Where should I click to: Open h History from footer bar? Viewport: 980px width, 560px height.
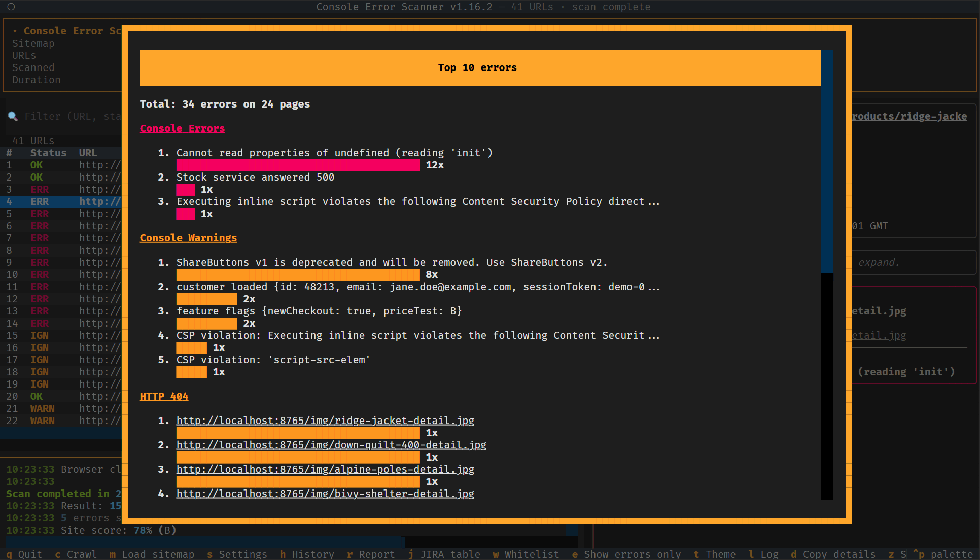307,554
